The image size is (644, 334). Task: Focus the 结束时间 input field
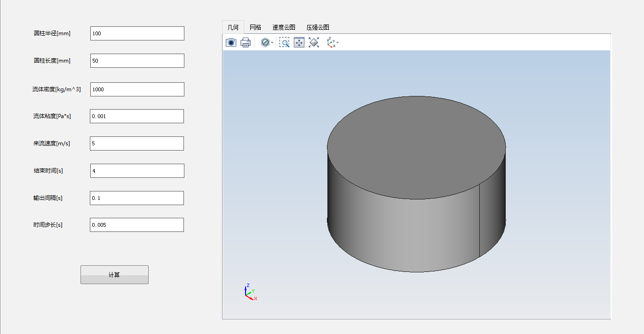137,171
